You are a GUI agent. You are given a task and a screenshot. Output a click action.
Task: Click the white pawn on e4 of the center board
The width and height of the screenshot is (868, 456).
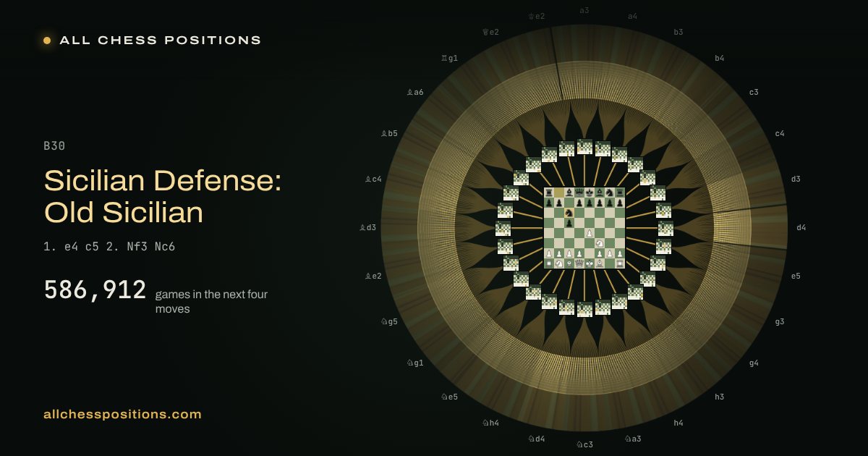[590, 233]
